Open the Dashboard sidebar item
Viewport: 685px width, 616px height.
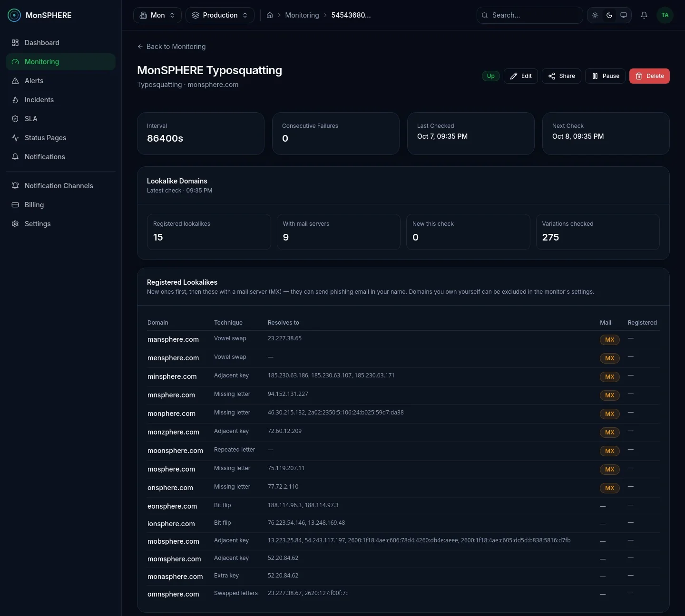click(60, 43)
